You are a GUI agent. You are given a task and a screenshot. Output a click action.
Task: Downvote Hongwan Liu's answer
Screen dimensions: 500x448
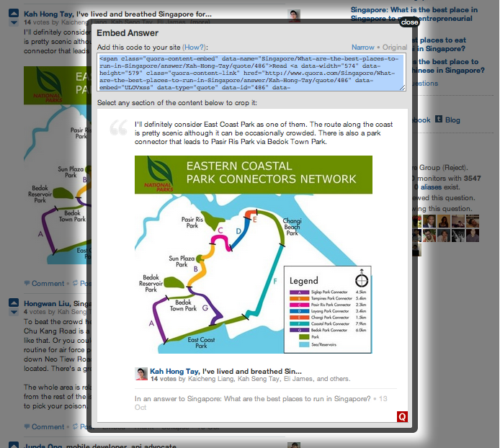[14, 312]
